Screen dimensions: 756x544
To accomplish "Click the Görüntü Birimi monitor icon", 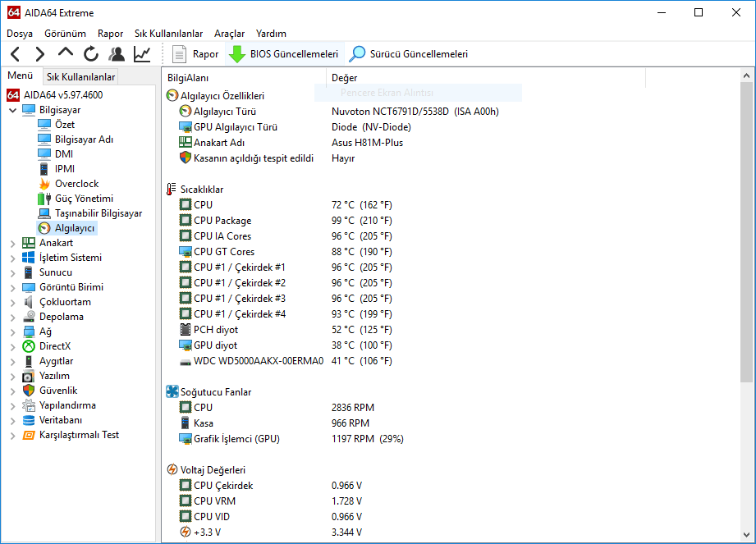I will pos(29,287).
